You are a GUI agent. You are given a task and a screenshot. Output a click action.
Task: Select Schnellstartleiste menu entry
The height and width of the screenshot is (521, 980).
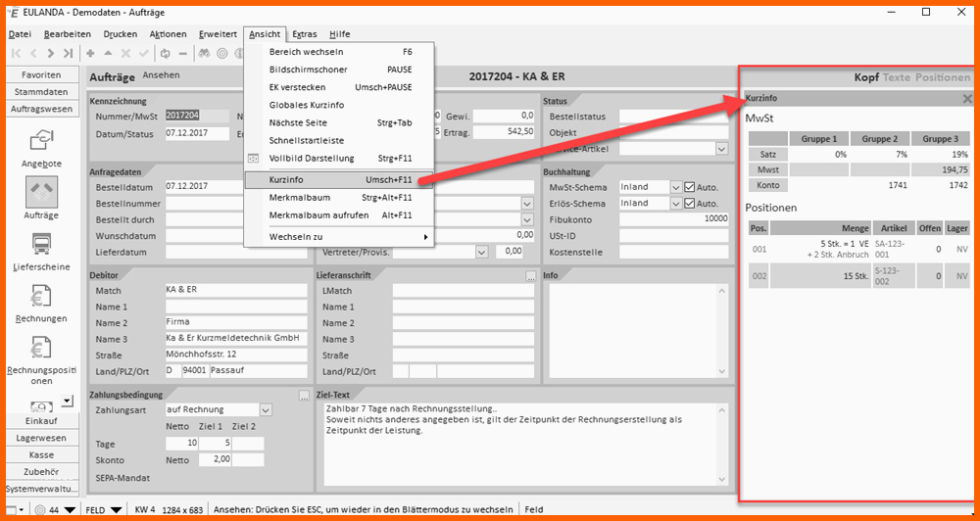pyautogui.click(x=339, y=141)
